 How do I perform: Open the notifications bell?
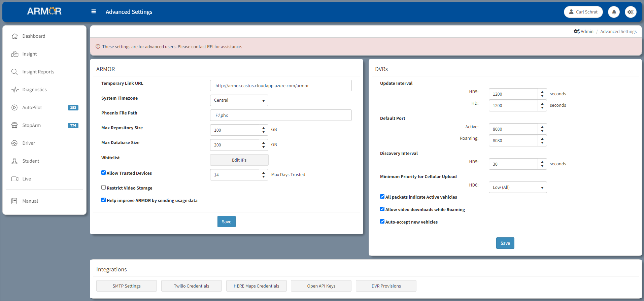point(614,12)
